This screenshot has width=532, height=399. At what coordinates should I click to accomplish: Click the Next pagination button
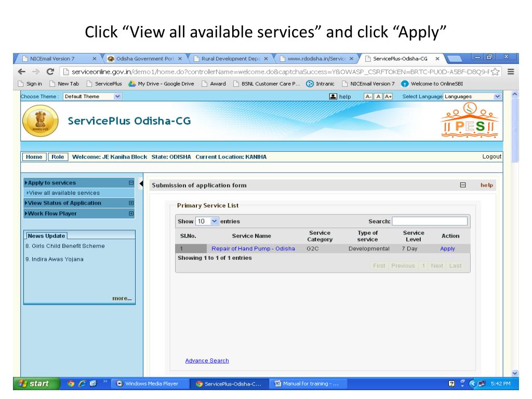click(437, 265)
